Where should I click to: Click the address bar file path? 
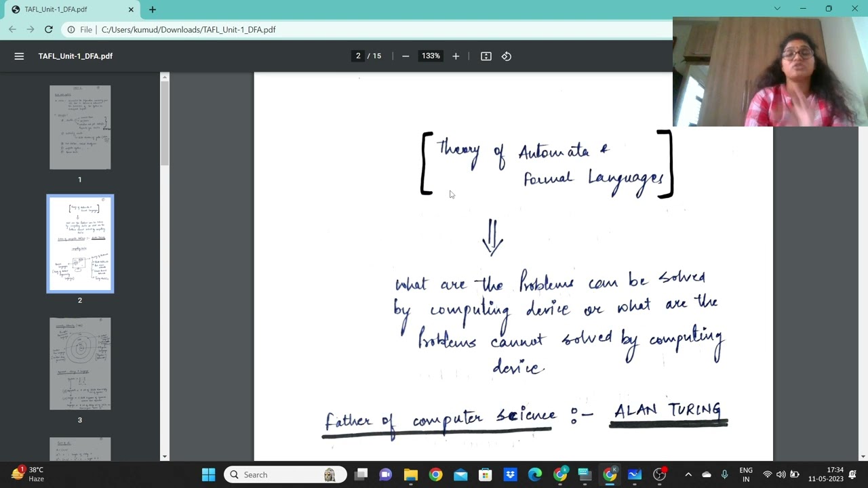(189, 30)
